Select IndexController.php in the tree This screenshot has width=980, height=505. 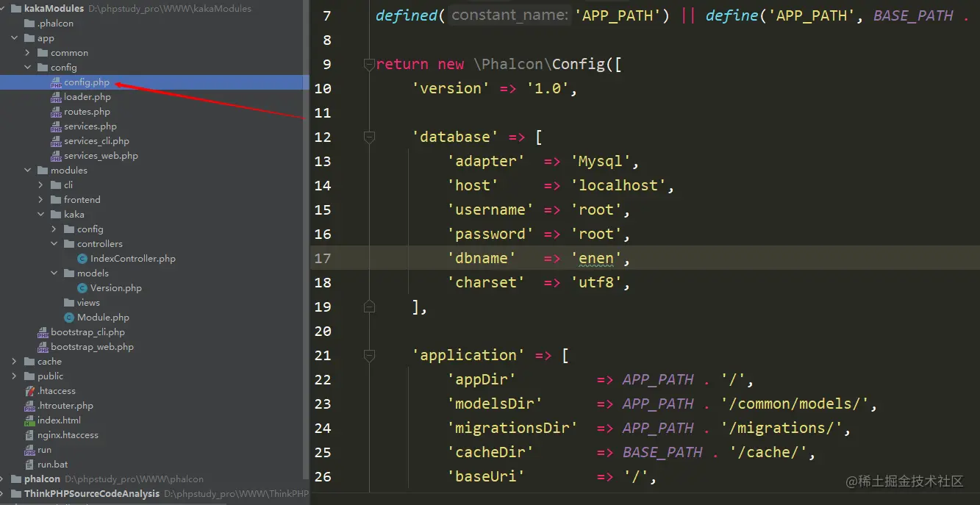154,259
